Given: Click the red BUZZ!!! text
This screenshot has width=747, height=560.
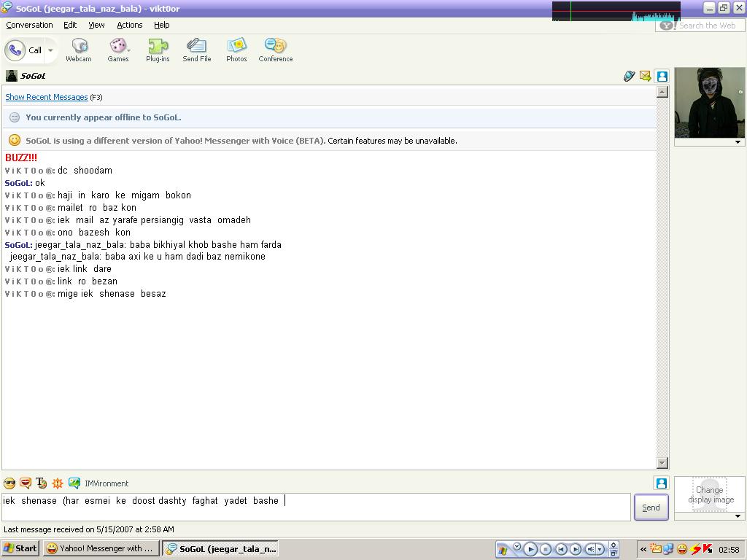Looking at the screenshot, I should point(21,157).
